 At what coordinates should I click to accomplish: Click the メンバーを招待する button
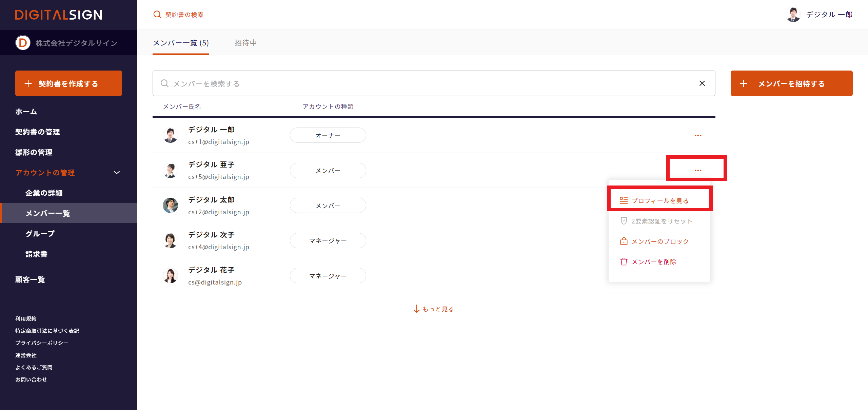pos(791,83)
